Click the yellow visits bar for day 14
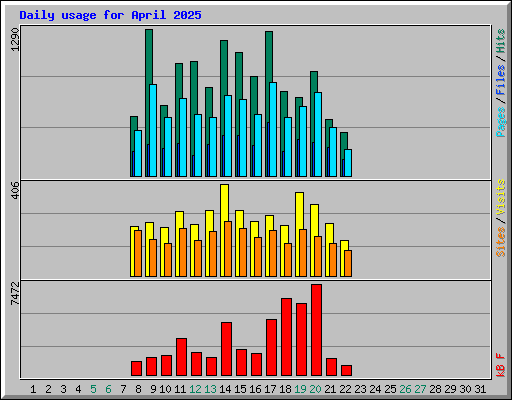Screen dimensions: 512x400 224,202
